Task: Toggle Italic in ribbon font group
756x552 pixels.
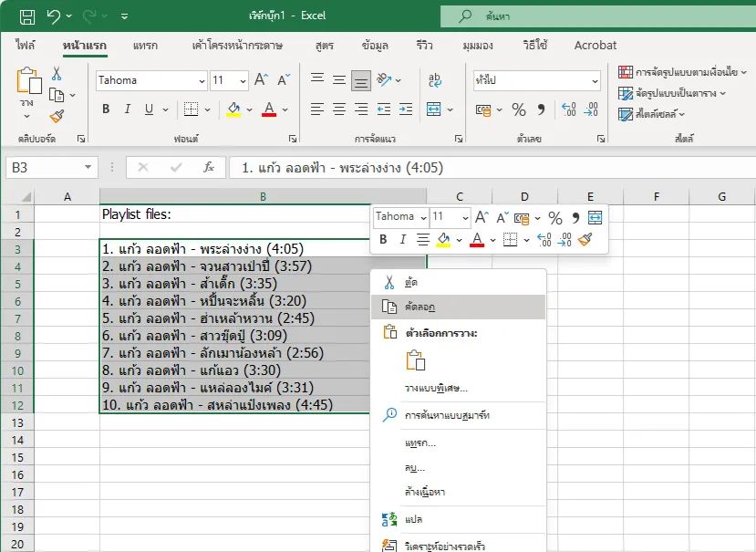Action: [128, 109]
